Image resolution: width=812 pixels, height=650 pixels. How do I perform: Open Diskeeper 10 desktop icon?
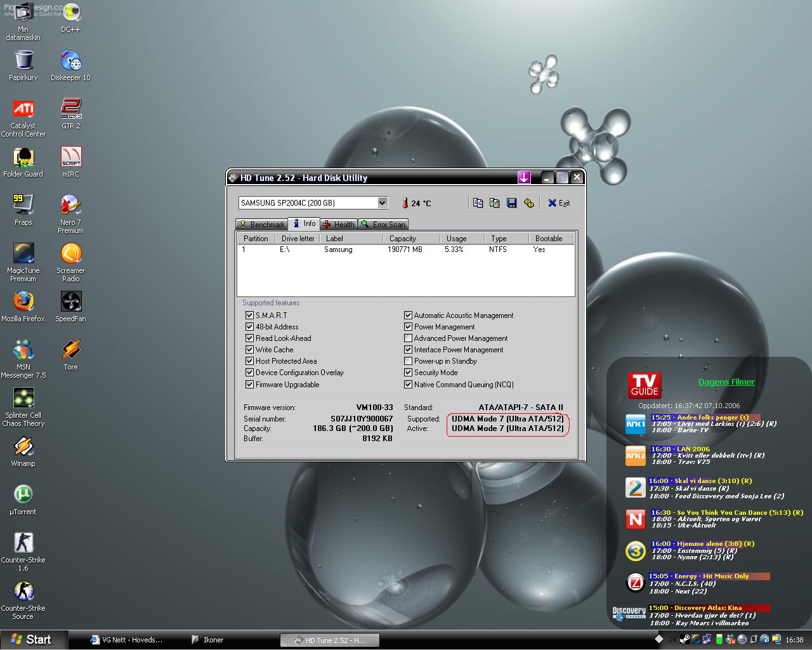70,66
